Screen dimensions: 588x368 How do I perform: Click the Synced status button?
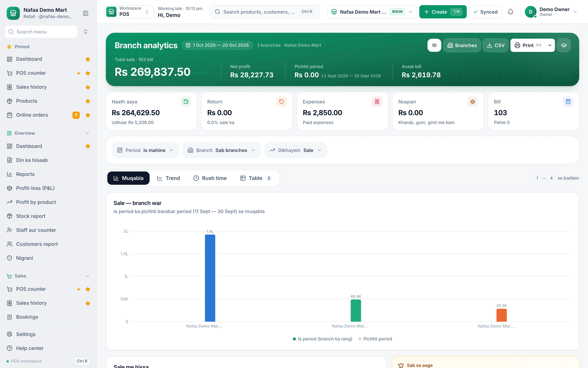pos(485,12)
